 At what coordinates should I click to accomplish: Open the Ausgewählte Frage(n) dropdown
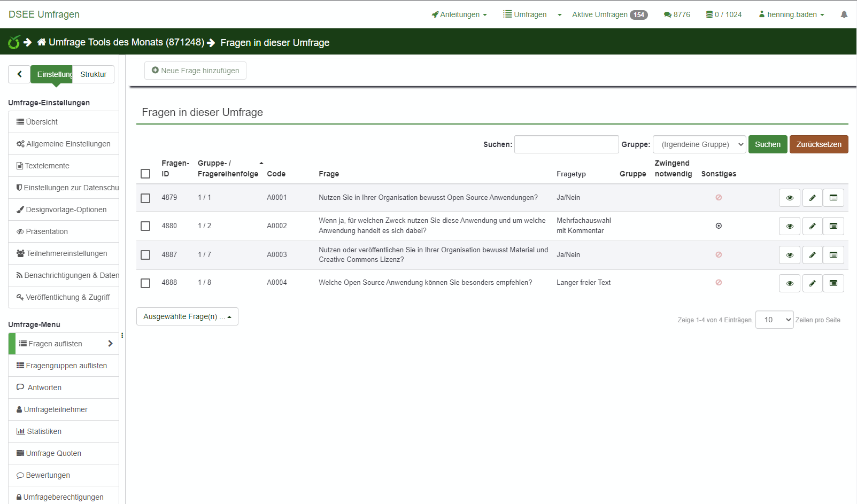pyautogui.click(x=187, y=316)
